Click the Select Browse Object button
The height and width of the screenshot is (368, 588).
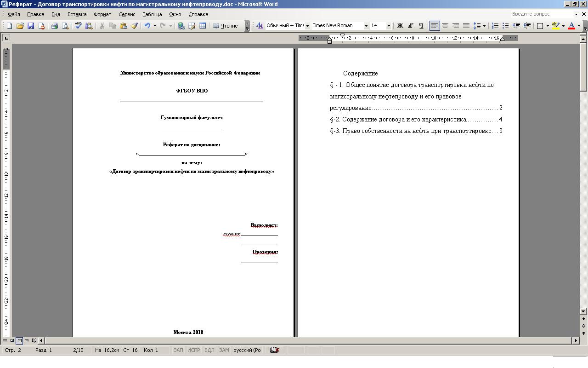(x=583, y=326)
